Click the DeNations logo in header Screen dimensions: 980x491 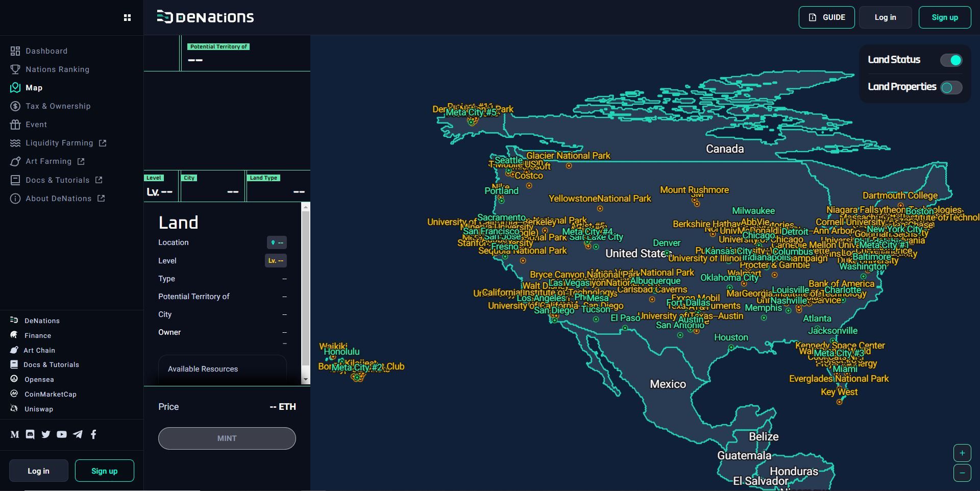205,17
